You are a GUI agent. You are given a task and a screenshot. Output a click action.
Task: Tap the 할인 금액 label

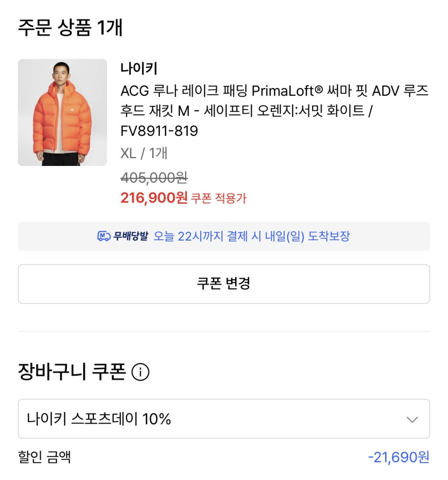click(45, 457)
